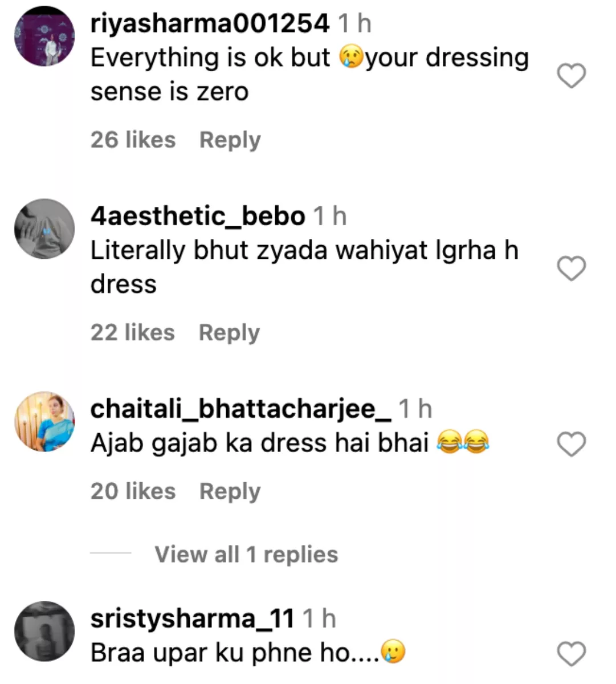Open username 4aesthetic_bebo
The image size is (616, 684).
click(198, 217)
